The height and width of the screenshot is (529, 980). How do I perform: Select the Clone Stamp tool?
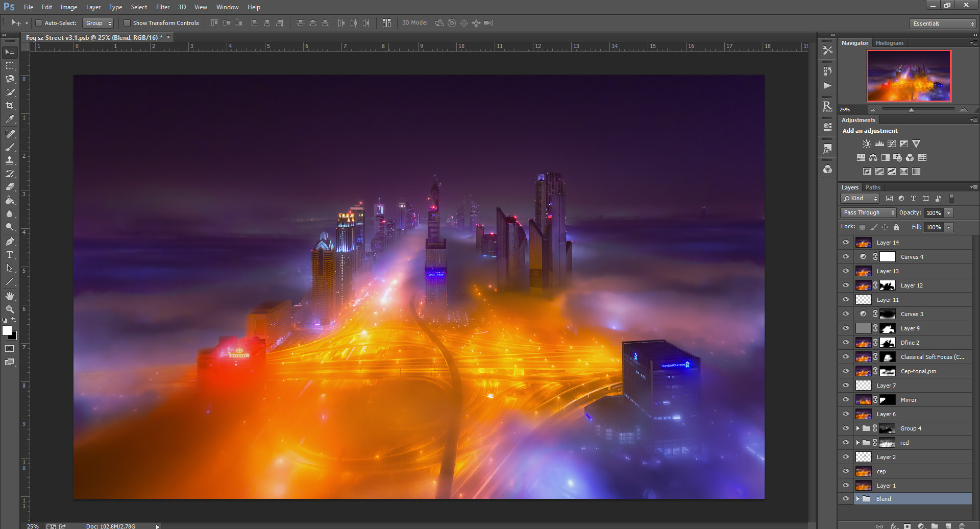(10, 160)
